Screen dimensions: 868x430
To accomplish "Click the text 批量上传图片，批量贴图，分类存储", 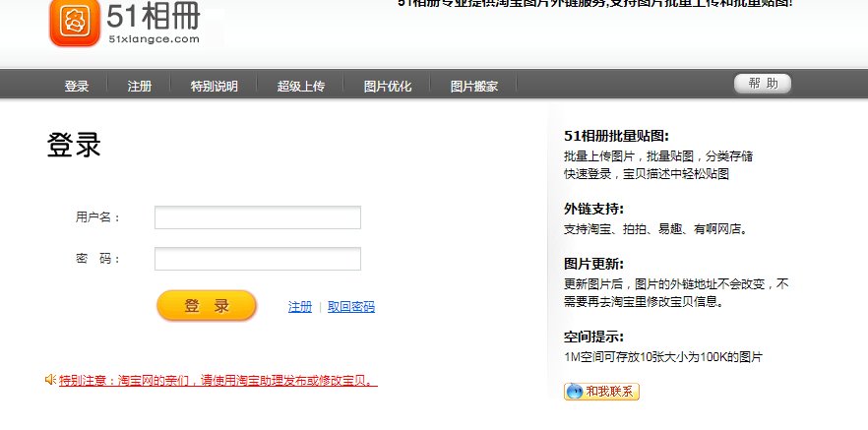I will (658, 156).
